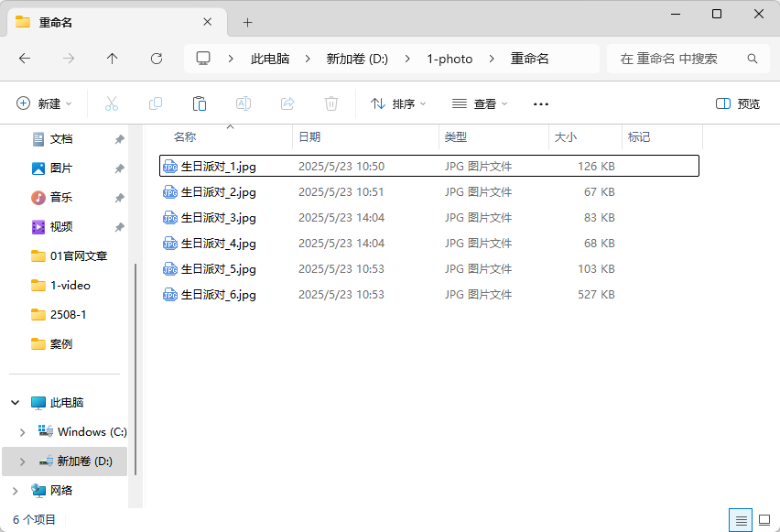Click the 527 KB size cell
The height and width of the screenshot is (532, 780).
596,295
